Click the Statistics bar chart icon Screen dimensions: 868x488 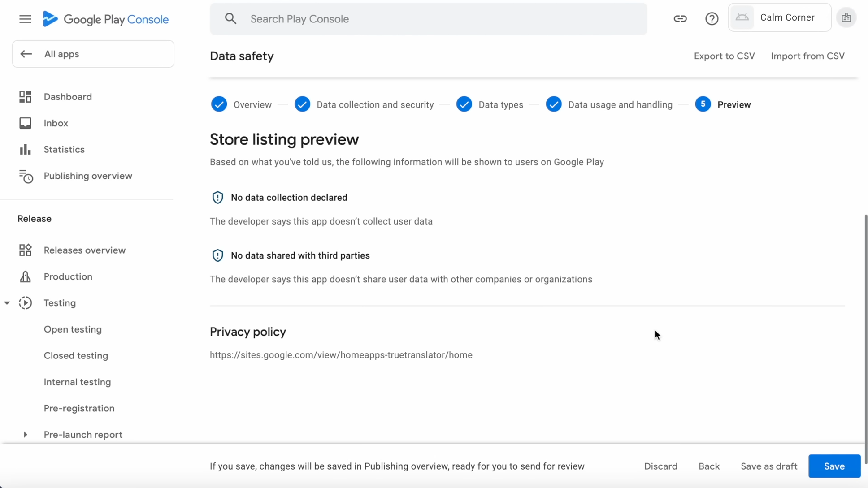(25, 150)
